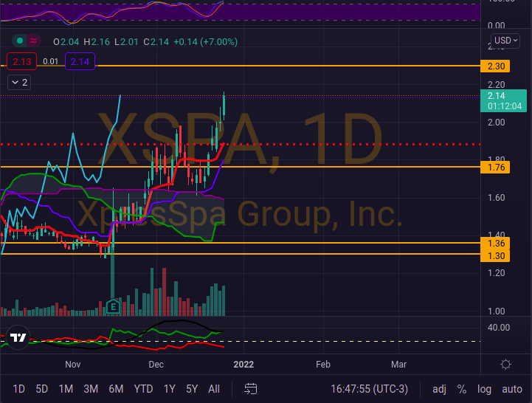Image resolution: width=532 pixels, height=403 pixels.
Task: Toggle percent scale mode
Action: click(x=461, y=389)
